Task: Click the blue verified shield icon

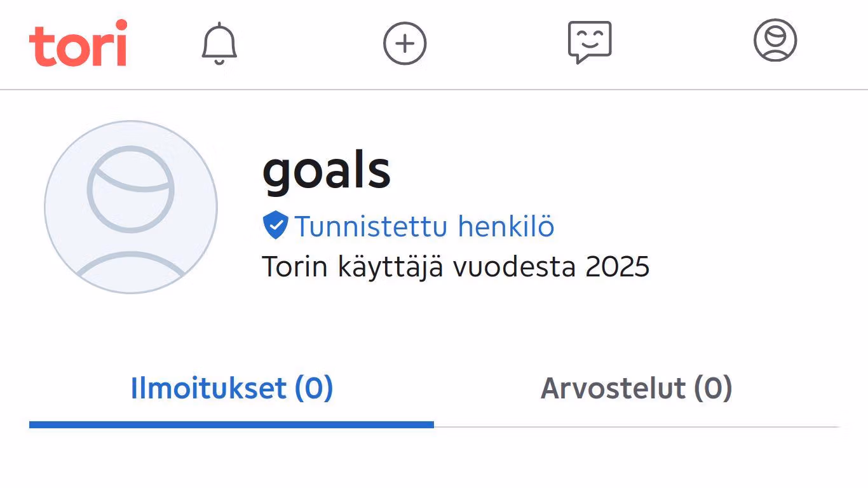Action: [275, 226]
